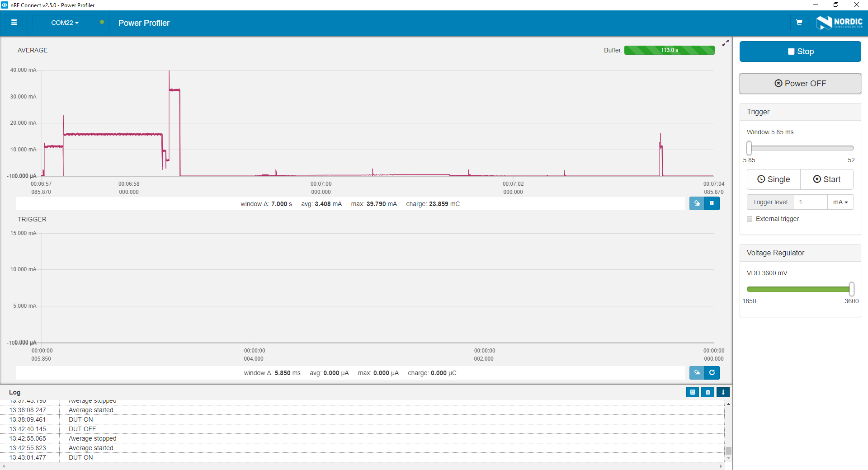Viewport: 868px width, 470px height.
Task: Toggle log autoscroll arrow icon
Action: [723, 392]
